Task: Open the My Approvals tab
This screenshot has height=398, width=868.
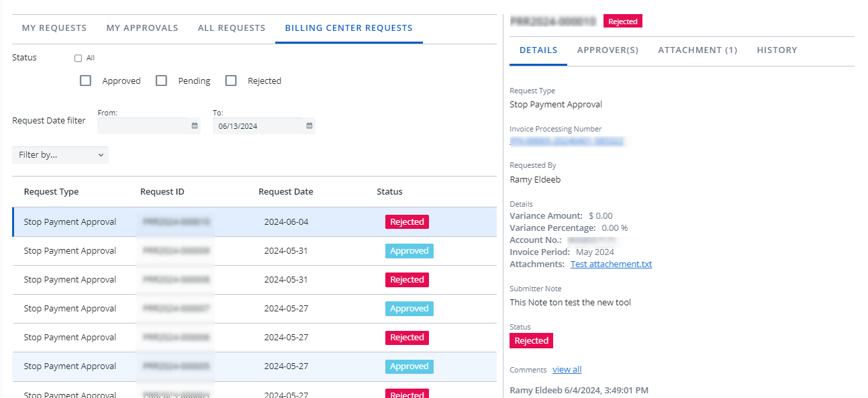Action: tap(142, 28)
